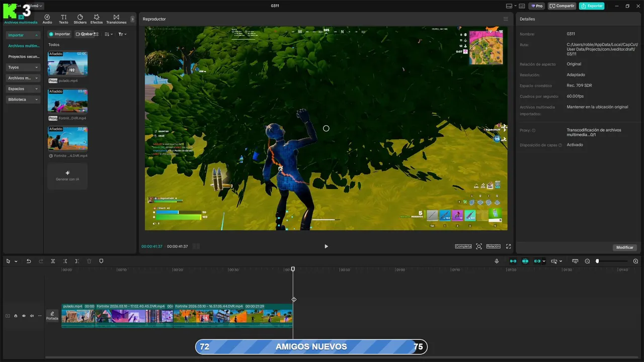644x362 pixels.
Task: Select the pulado.mp4 media thumbnail
Action: click(x=67, y=63)
